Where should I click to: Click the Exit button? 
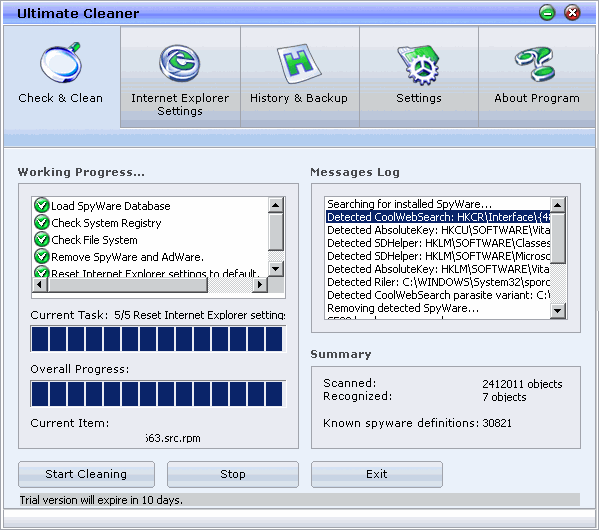(x=377, y=474)
